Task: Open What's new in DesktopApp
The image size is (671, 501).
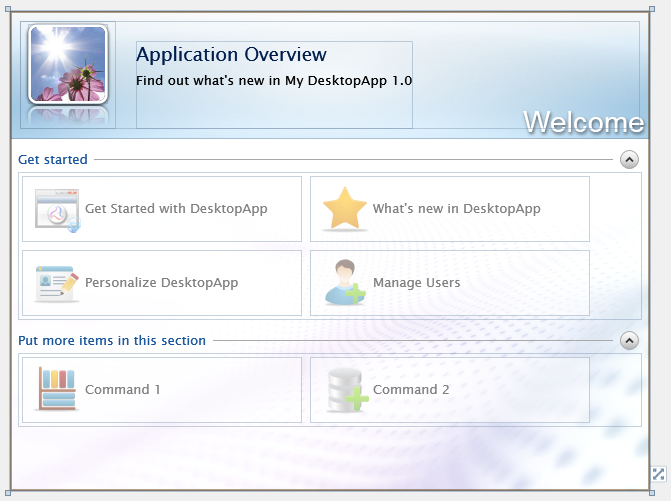Action: tap(450, 209)
